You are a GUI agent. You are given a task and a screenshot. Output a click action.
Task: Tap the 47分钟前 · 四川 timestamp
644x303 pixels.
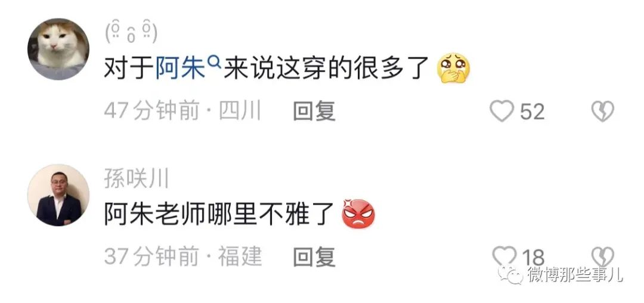182,111
